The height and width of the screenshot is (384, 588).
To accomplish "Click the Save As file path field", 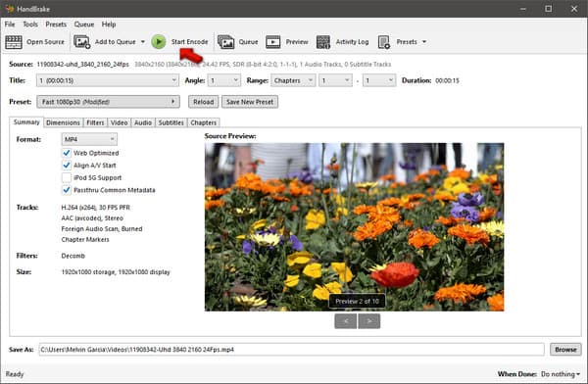I will 291,349.
